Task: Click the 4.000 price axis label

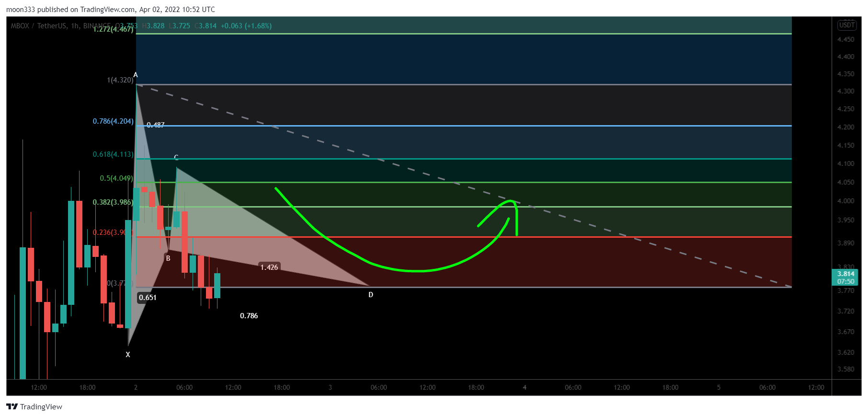Action: coord(845,201)
